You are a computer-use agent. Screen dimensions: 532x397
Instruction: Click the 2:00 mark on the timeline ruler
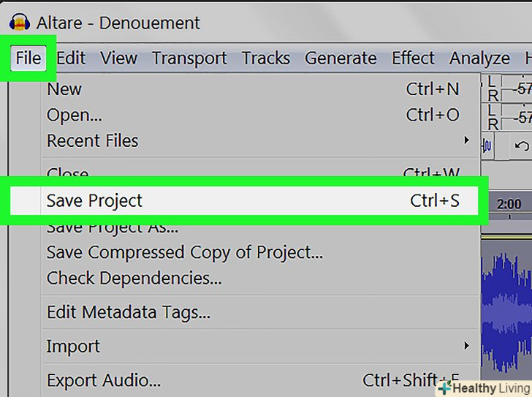tap(509, 205)
